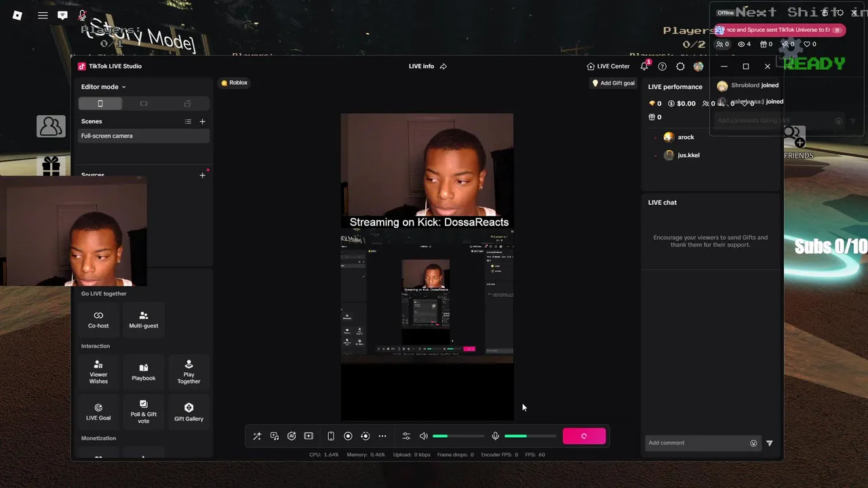Adjust the speaker volume slider

[x=458, y=436]
